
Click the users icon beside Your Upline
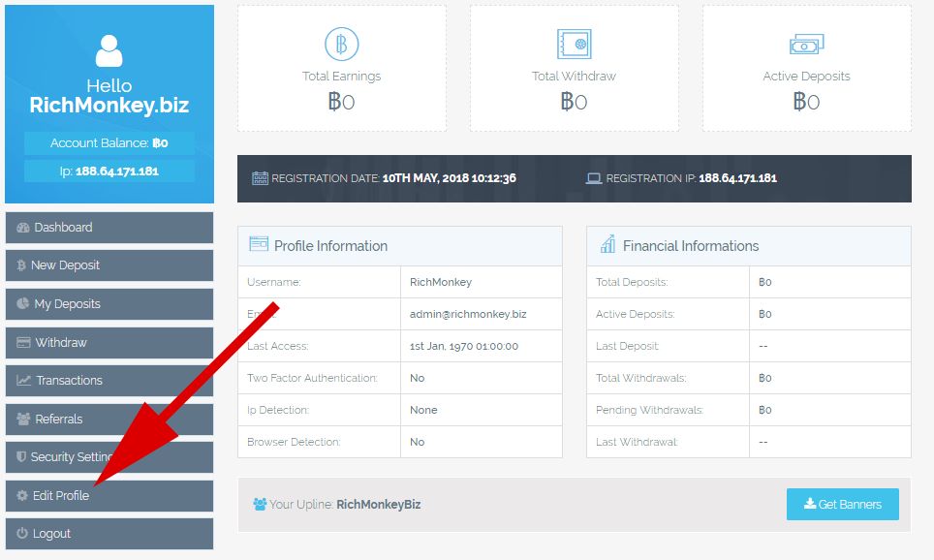[260, 504]
